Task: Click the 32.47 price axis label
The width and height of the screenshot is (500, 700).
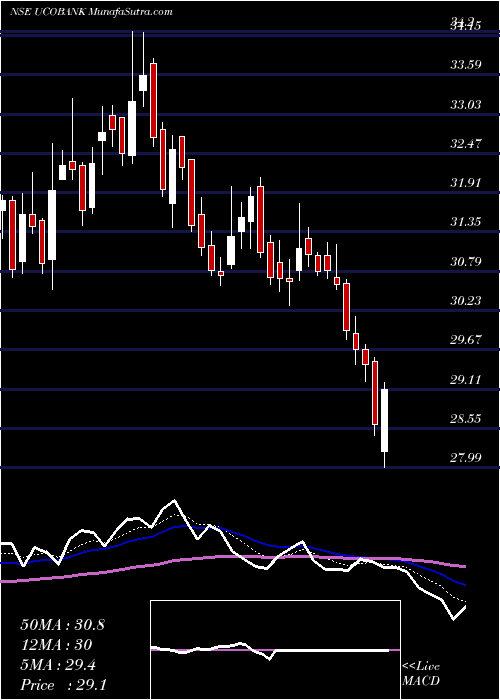Action: click(x=466, y=144)
